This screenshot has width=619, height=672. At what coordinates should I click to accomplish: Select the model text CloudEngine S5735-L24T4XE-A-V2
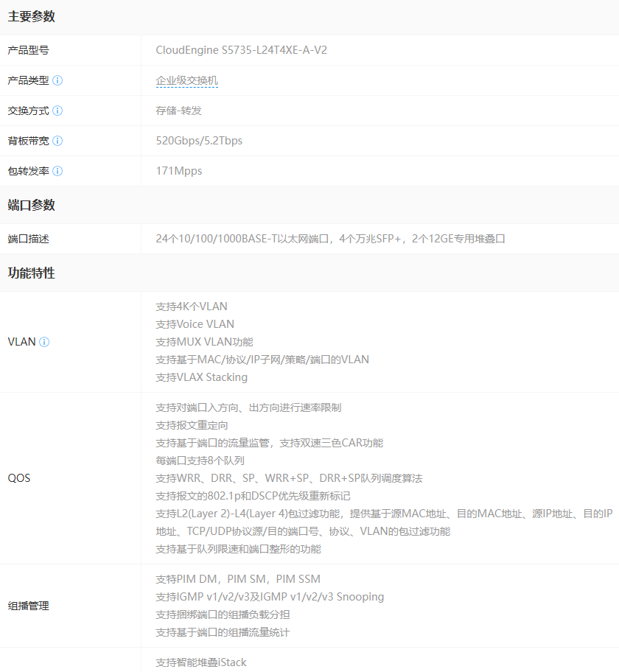242,50
